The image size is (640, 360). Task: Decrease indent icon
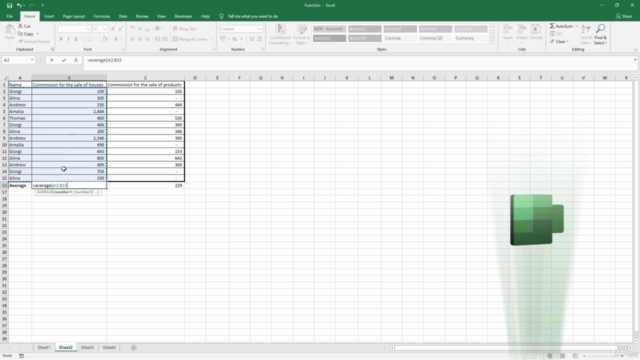click(158, 39)
